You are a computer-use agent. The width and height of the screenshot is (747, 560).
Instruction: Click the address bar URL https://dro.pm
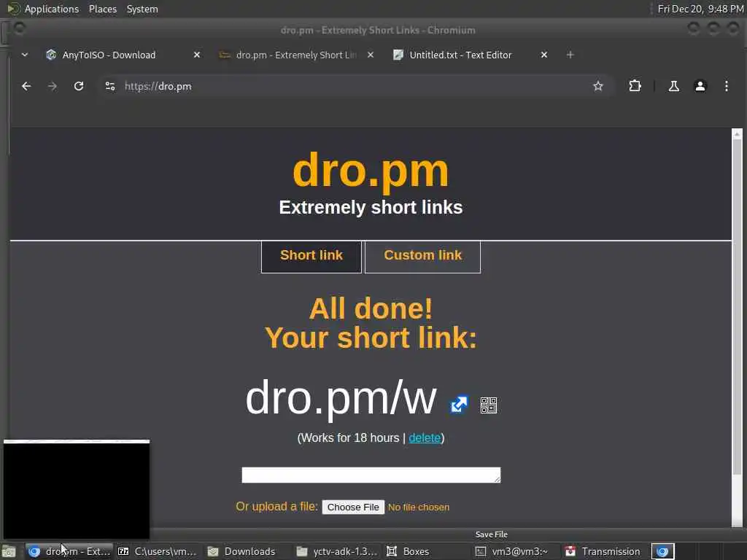click(x=158, y=86)
